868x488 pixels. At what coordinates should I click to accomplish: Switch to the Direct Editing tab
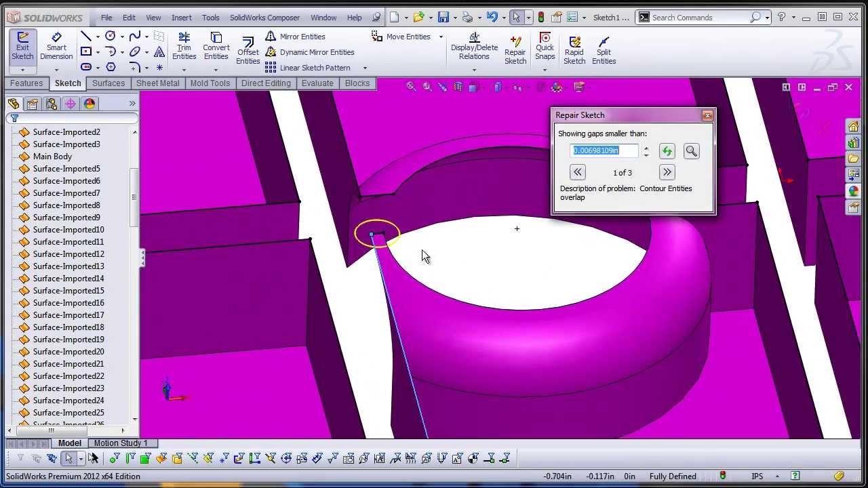pyautogui.click(x=266, y=83)
